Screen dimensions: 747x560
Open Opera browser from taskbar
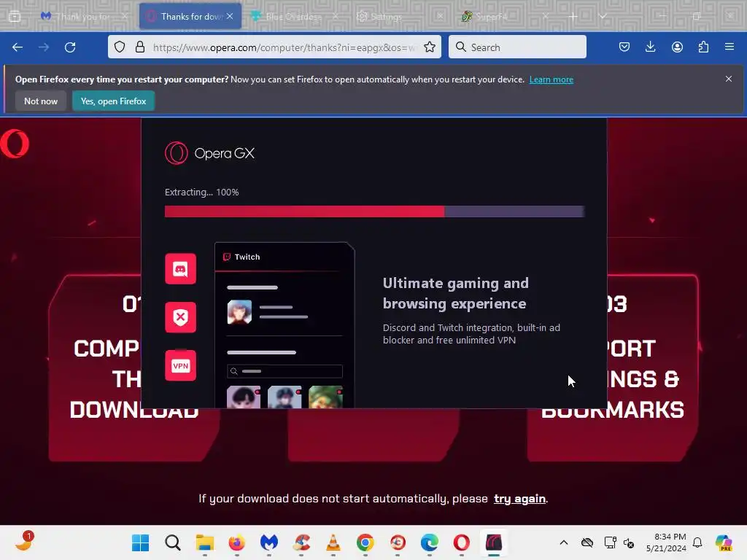tap(462, 542)
